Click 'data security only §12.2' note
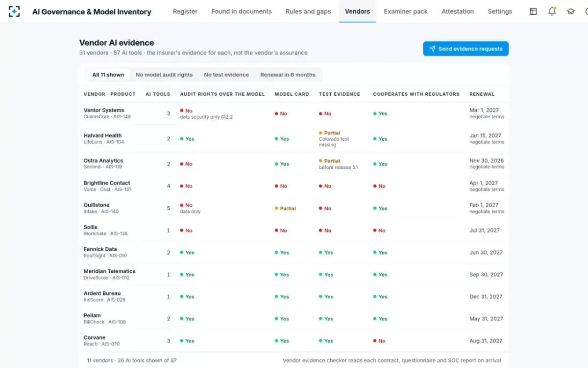 pyautogui.click(x=206, y=117)
